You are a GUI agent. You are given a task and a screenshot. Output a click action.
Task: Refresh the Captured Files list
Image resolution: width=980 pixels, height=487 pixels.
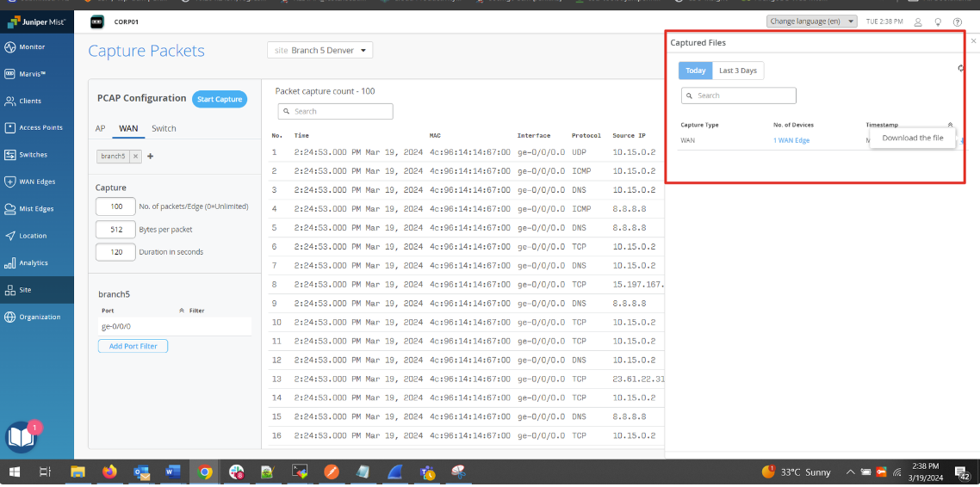[x=961, y=68]
